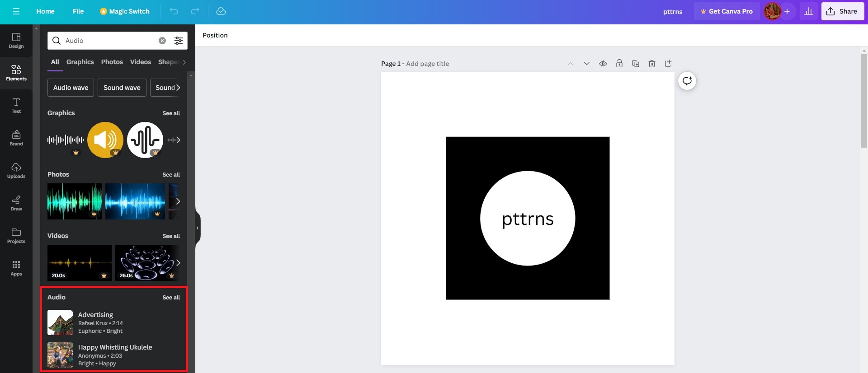This screenshot has width=868, height=373.
Task: Check cloud save status icon
Action: click(x=221, y=11)
